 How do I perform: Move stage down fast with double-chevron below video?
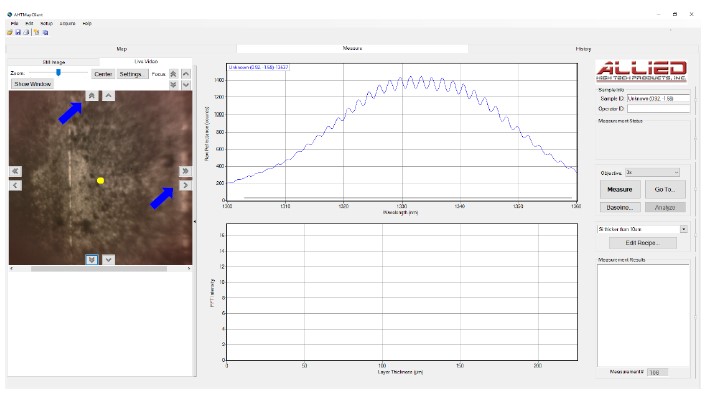point(91,260)
